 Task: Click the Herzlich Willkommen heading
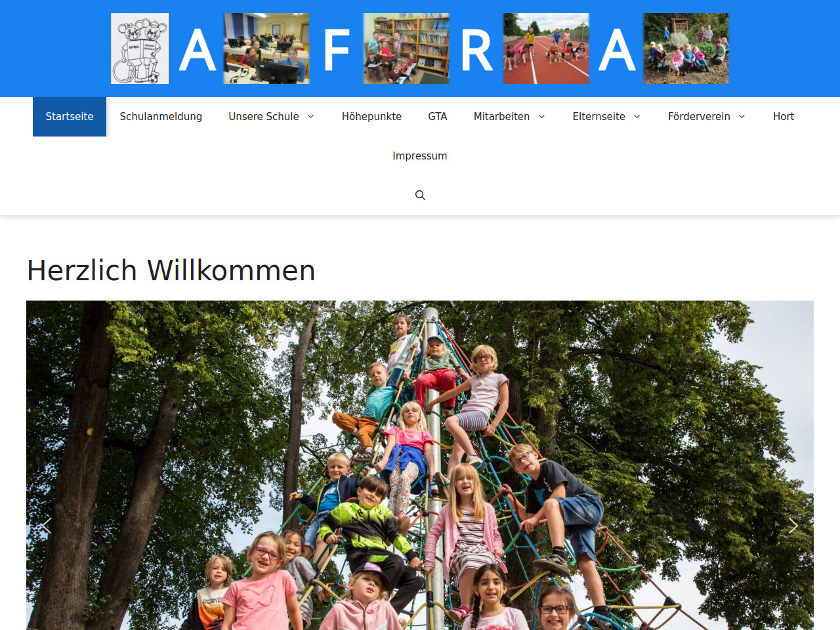click(171, 270)
